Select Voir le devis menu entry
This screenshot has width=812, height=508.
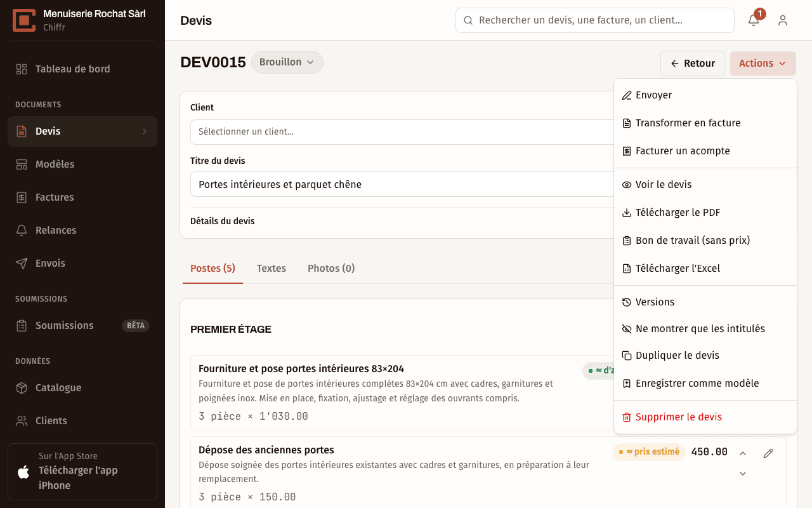705,185
